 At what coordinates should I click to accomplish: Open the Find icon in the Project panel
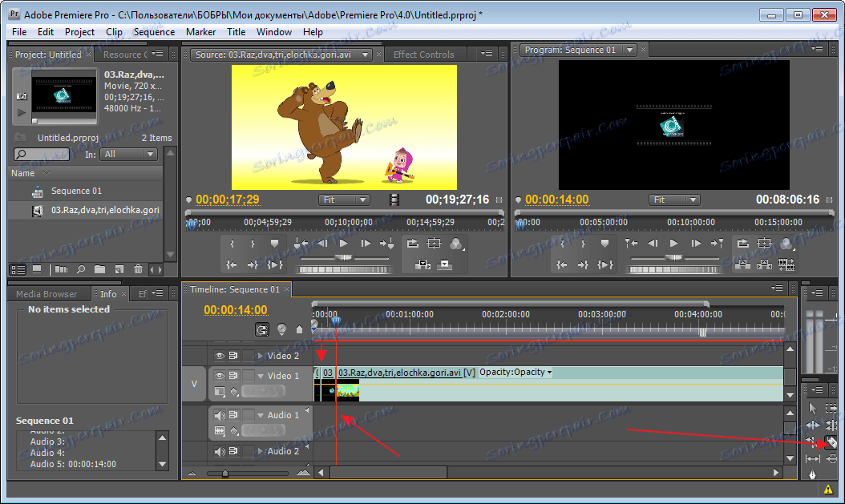click(81, 270)
